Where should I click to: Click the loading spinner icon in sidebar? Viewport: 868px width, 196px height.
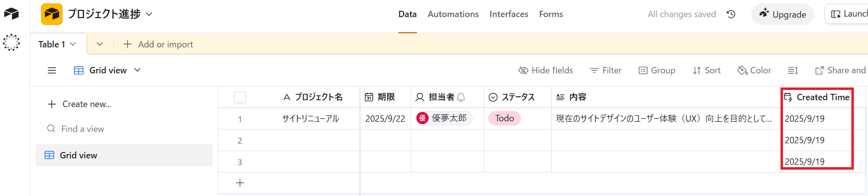tap(11, 43)
